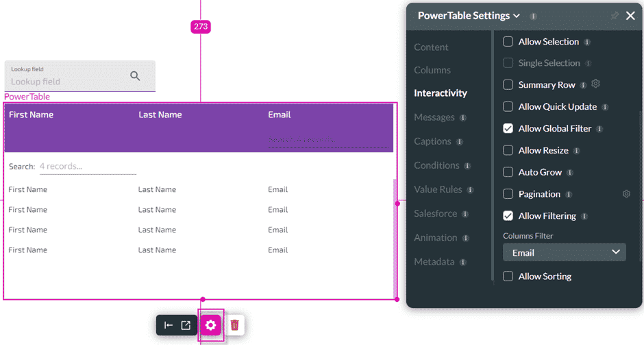Open the Value Rules section
This screenshot has height=345, width=644.
click(x=438, y=189)
